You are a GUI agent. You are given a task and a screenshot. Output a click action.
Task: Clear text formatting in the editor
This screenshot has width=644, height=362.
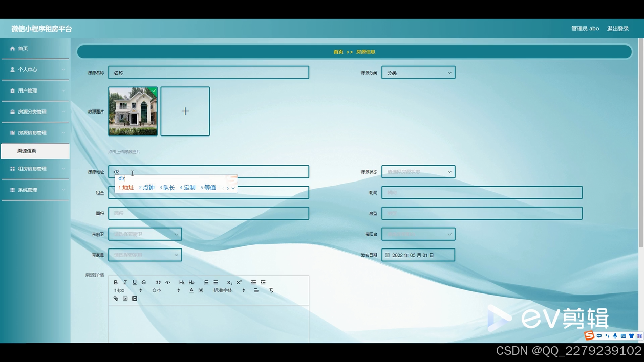[x=271, y=290]
